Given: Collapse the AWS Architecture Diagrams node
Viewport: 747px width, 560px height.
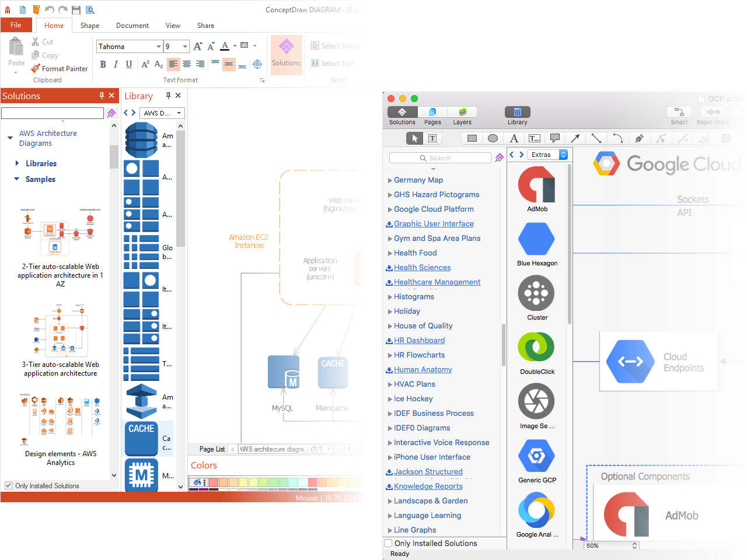Looking at the screenshot, I should click(10, 138).
